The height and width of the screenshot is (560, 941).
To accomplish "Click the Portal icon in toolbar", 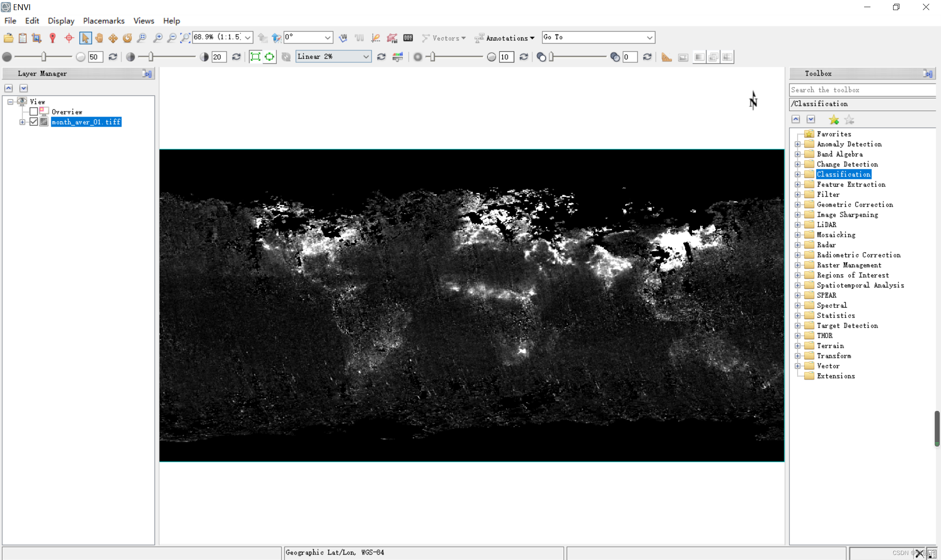I will click(x=683, y=57).
